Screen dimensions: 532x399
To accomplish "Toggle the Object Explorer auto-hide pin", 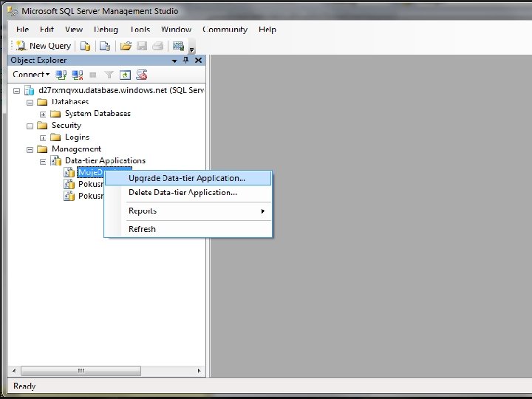I will [x=186, y=60].
